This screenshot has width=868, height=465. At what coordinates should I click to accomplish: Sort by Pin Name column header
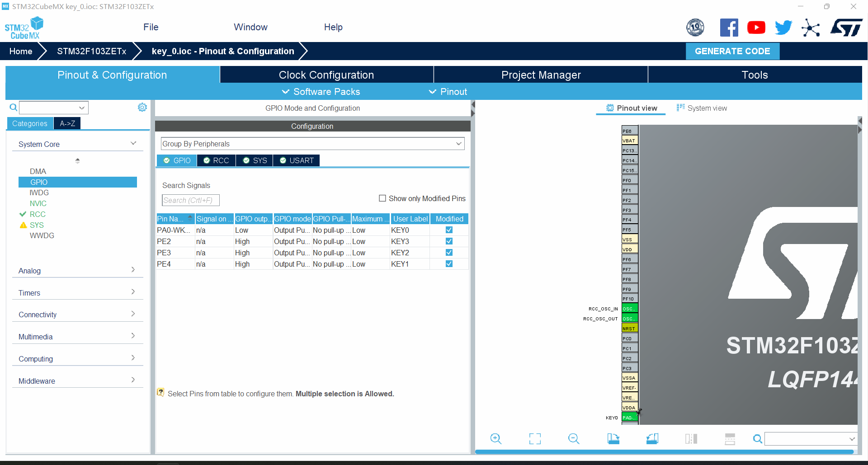coord(175,219)
